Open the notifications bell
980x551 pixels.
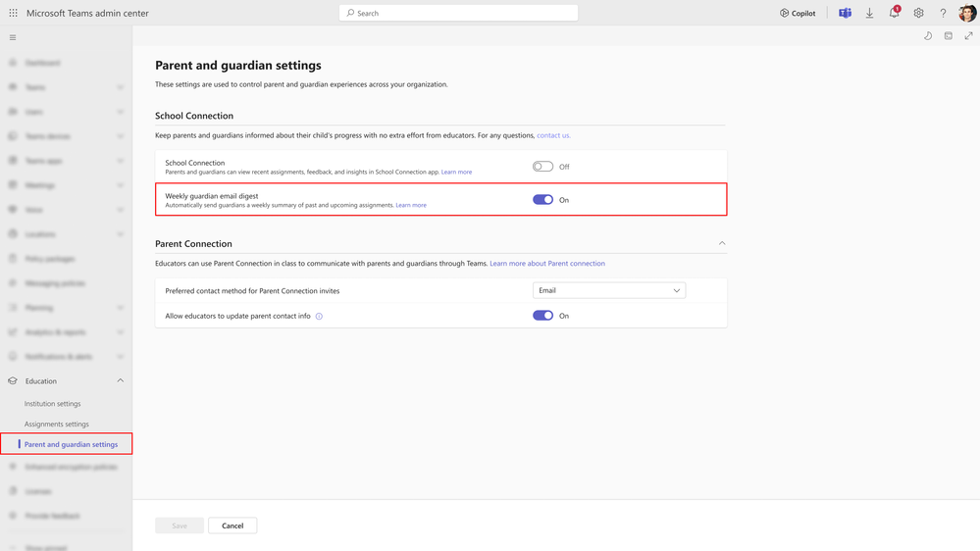pyautogui.click(x=895, y=13)
